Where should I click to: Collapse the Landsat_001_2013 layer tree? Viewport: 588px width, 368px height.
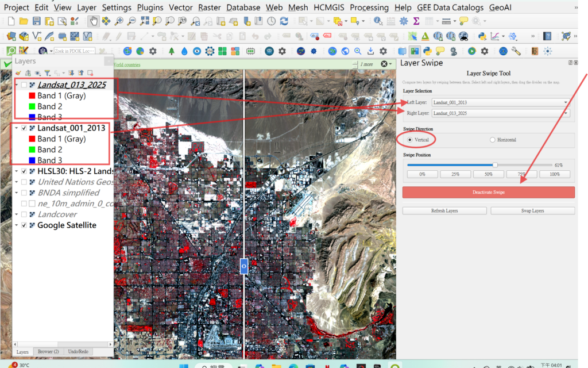tap(16, 128)
